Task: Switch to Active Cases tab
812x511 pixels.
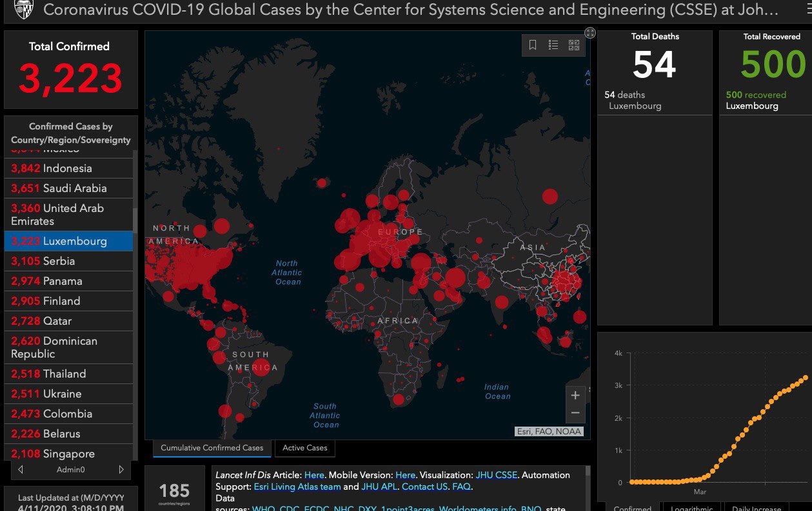Action: coord(305,448)
